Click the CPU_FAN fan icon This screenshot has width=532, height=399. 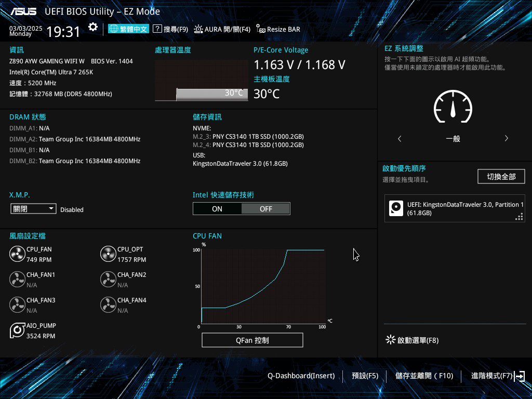point(17,254)
